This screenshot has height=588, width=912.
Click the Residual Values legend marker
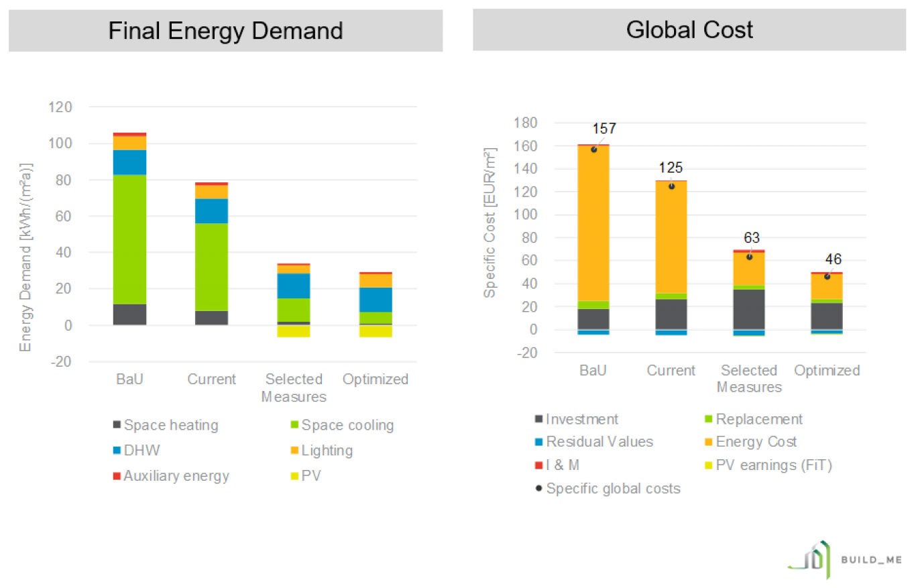(x=539, y=442)
